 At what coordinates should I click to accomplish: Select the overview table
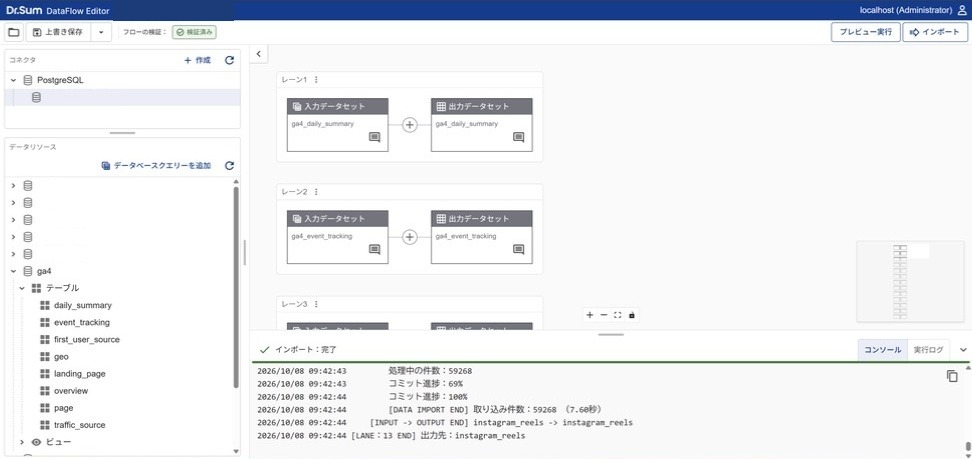[71, 391]
